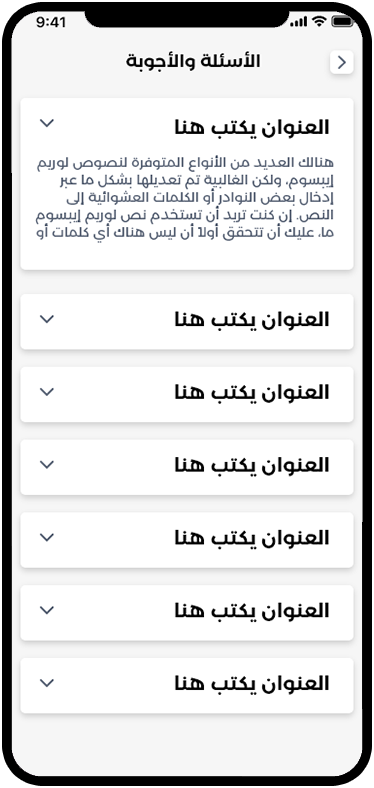Expand the sixth FAQ card using its chevron
Image resolution: width=374 pixels, height=788 pixels.
point(47,610)
